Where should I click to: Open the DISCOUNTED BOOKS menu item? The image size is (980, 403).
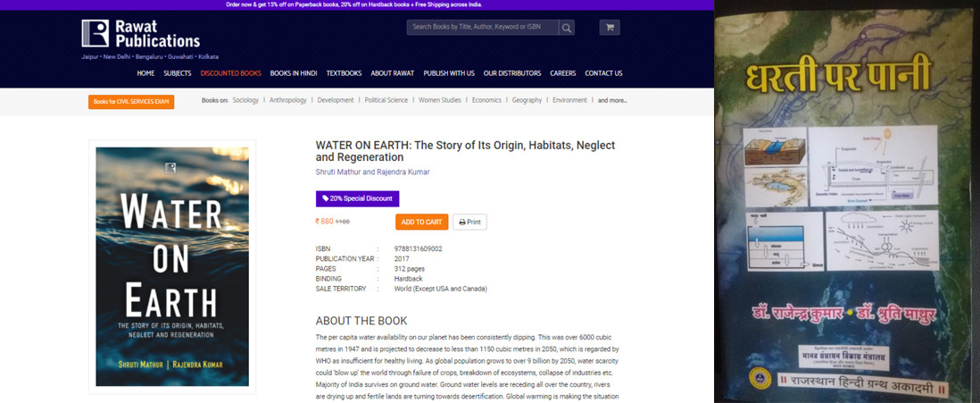pos(230,73)
